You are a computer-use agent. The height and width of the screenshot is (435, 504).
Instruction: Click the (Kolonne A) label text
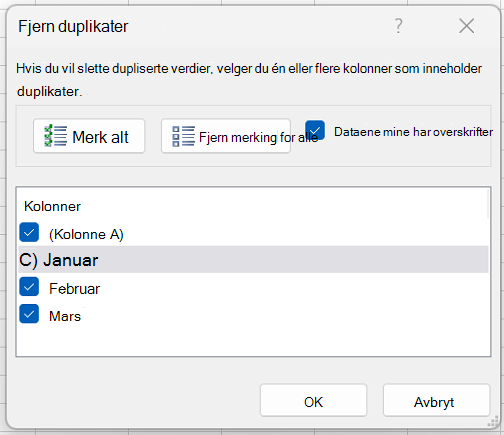coord(86,234)
